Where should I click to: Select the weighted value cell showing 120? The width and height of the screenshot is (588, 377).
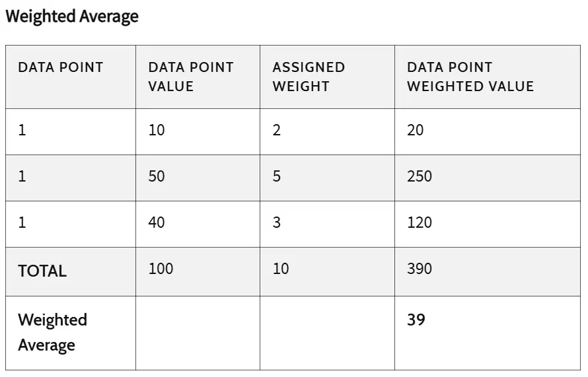click(420, 223)
